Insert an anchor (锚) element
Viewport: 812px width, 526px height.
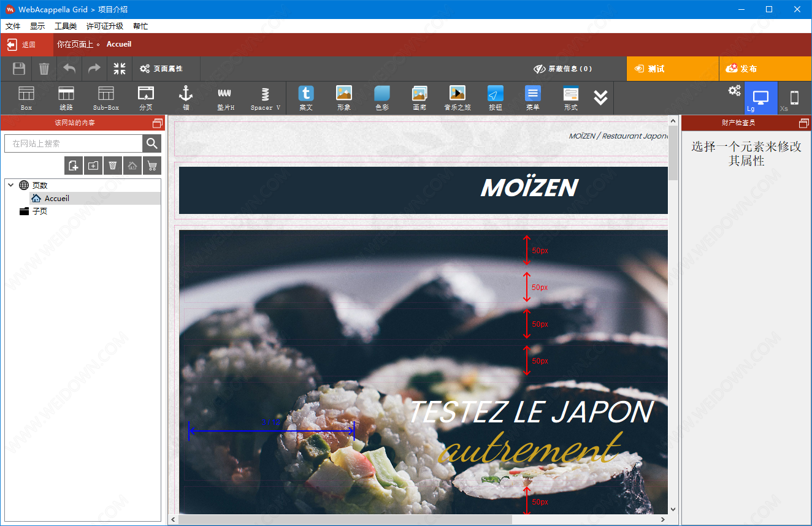tap(186, 98)
